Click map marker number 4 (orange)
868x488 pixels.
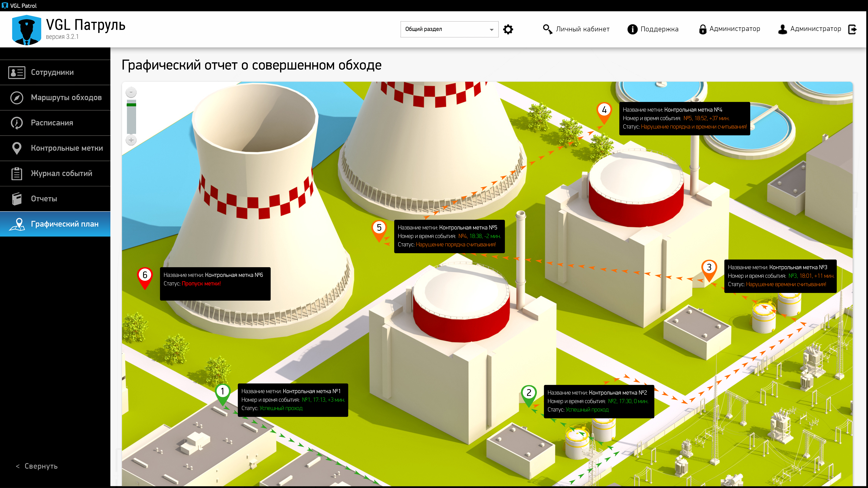(604, 110)
